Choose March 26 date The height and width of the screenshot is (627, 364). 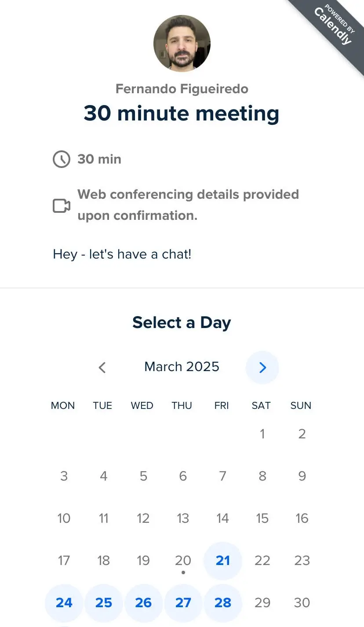143,602
